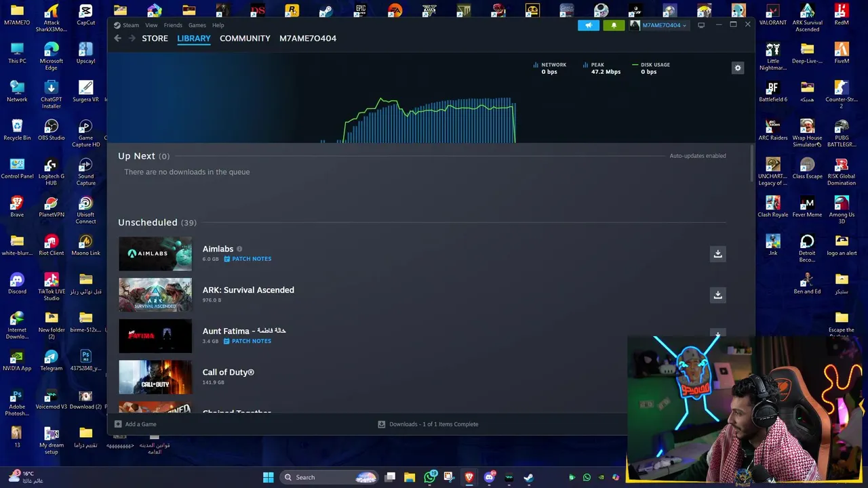Open Logitech G HUB desktop shortcut
Screen dimensions: 868x488
[x=51, y=171]
